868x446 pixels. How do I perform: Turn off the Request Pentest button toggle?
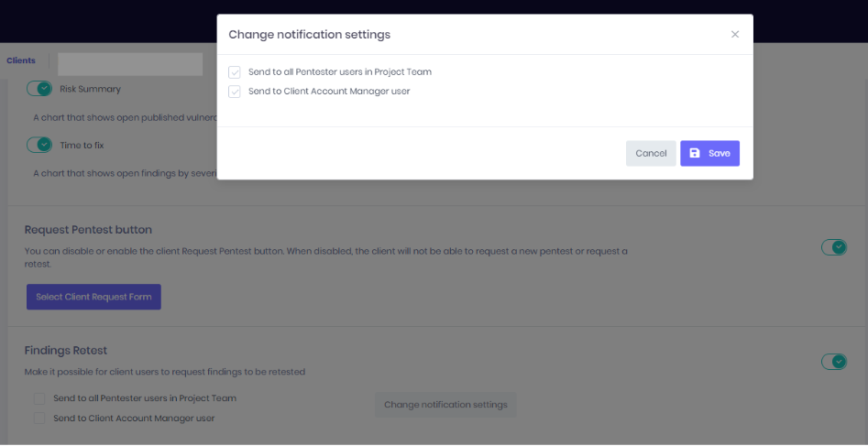[x=833, y=247]
